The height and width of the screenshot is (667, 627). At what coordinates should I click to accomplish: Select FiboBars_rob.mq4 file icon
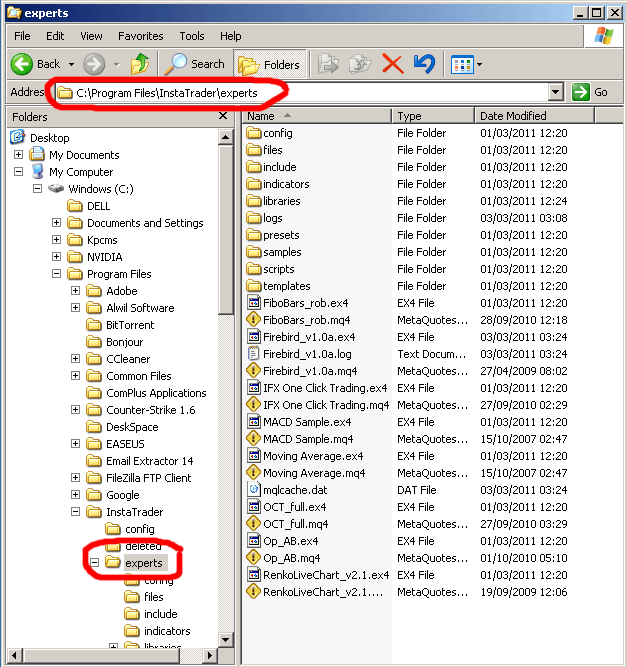[254, 319]
